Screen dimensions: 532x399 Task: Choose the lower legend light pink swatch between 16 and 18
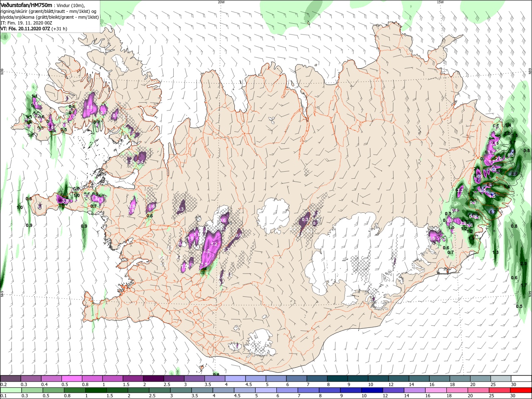pyautogui.click(x=436, y=390)
